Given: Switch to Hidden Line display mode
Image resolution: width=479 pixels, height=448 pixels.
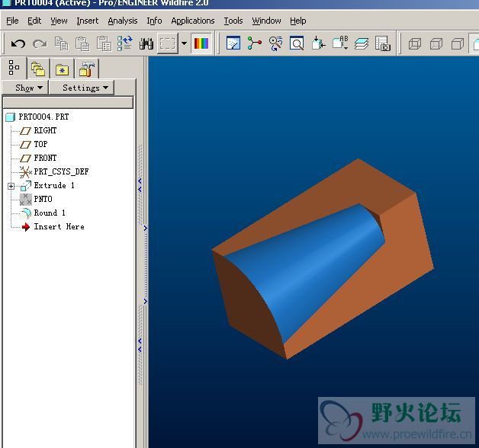Looking at the screenshot, I should pos(436,43).
